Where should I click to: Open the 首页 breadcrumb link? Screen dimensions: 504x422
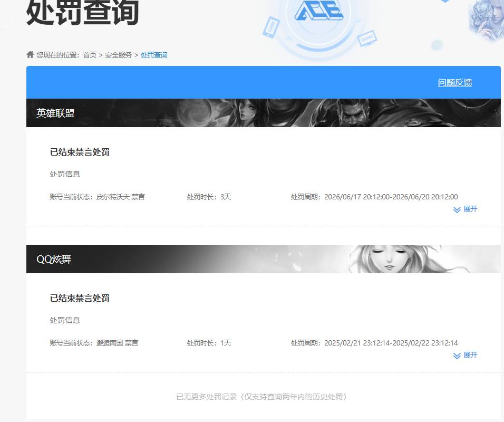coord(90,55)
